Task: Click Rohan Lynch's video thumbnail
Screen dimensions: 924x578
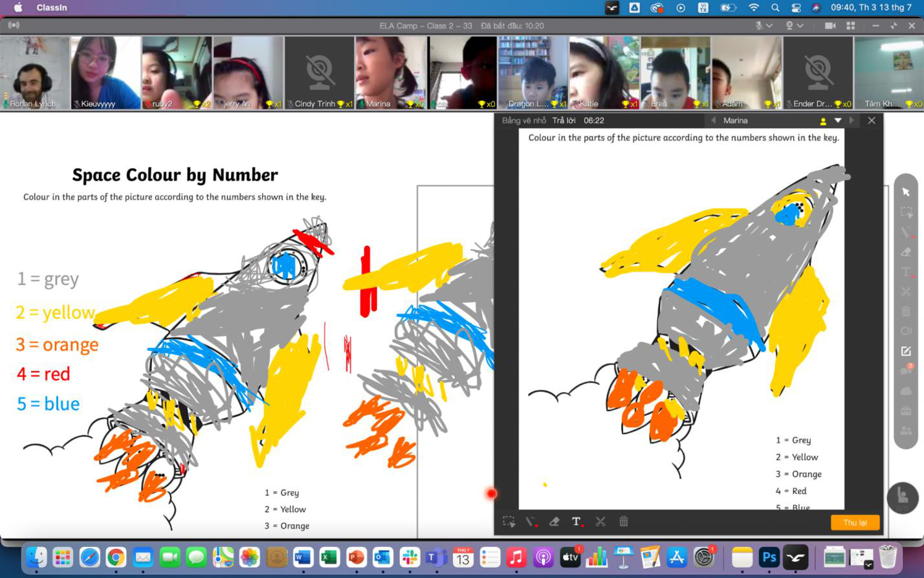Action: 34,72
